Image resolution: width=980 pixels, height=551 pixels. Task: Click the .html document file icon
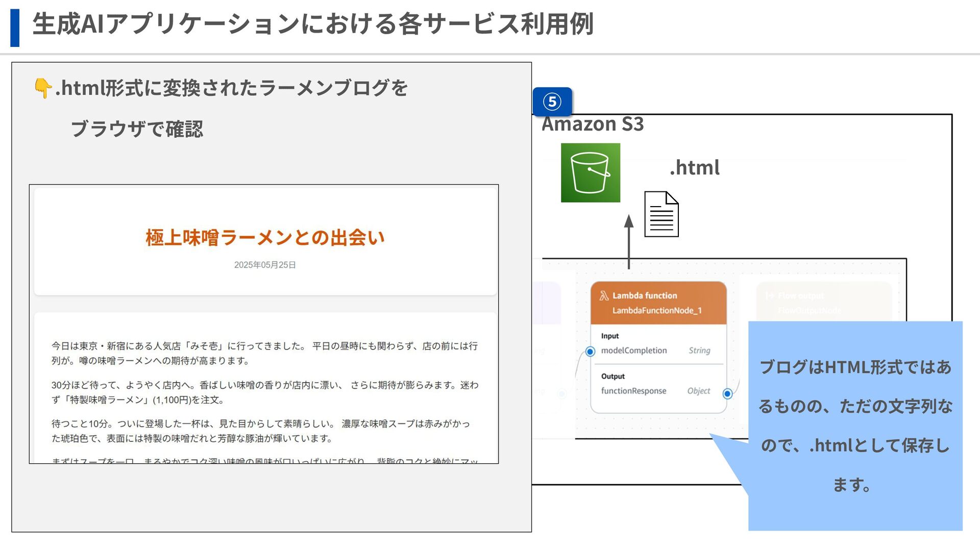pos(661,214)
